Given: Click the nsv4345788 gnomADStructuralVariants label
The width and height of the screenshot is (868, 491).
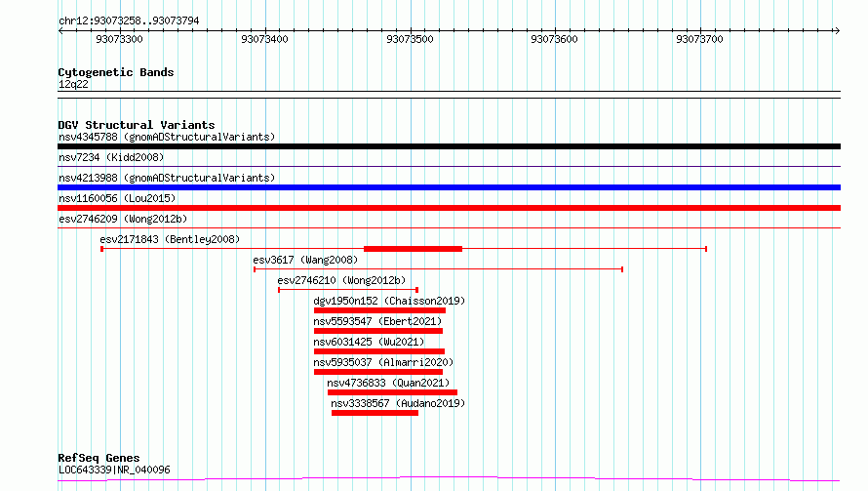Looking at the screenshot, I should click(167, 137).
